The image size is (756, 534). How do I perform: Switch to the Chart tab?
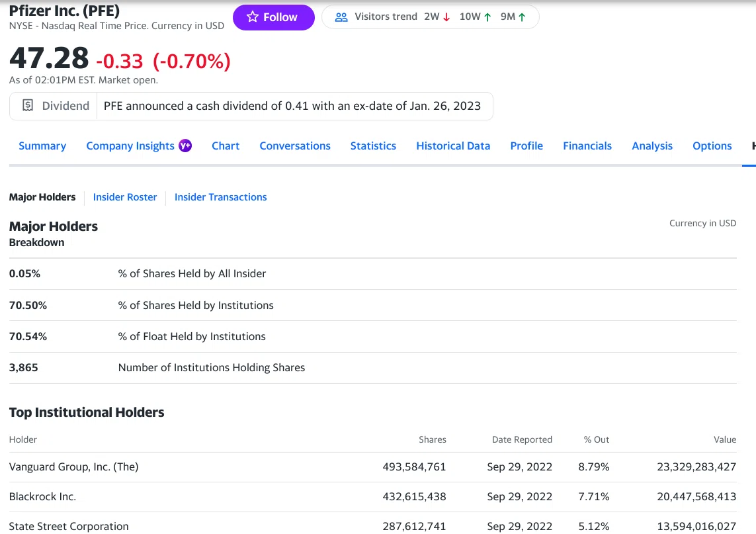(226, 146)
